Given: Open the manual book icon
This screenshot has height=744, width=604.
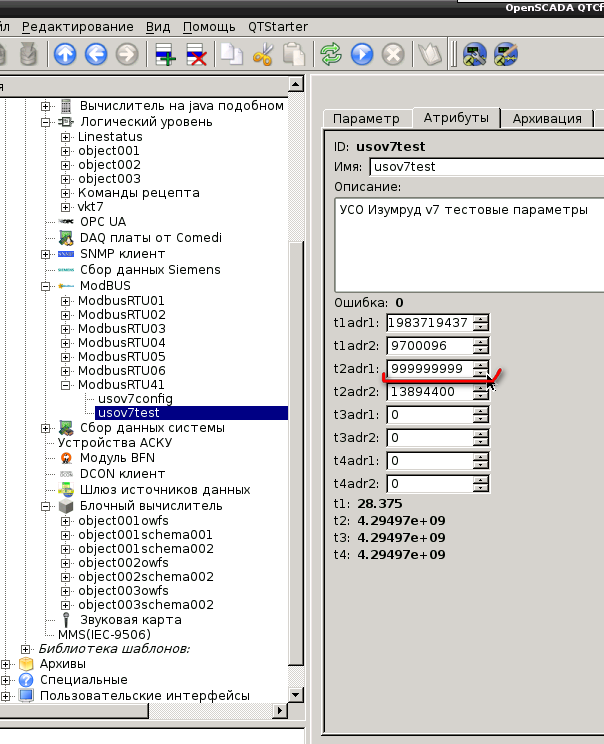Looking at the screenshot, I should pyautogui.click(x=429, y=55).
